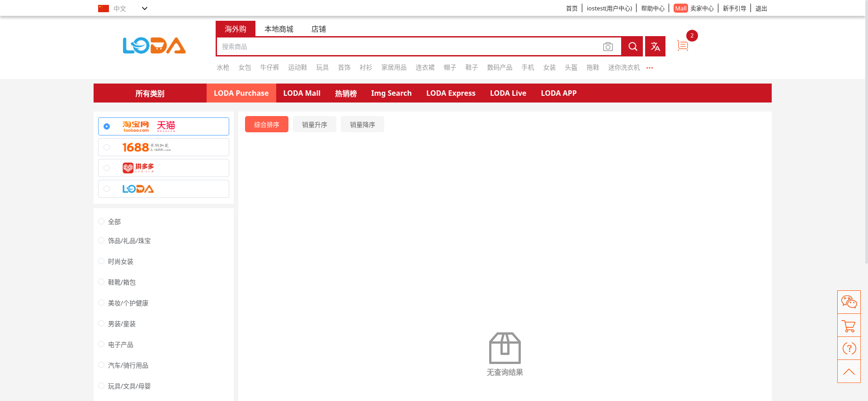Open LODA Express in navigation bar

pyautogui.click(x=450, y=93)
